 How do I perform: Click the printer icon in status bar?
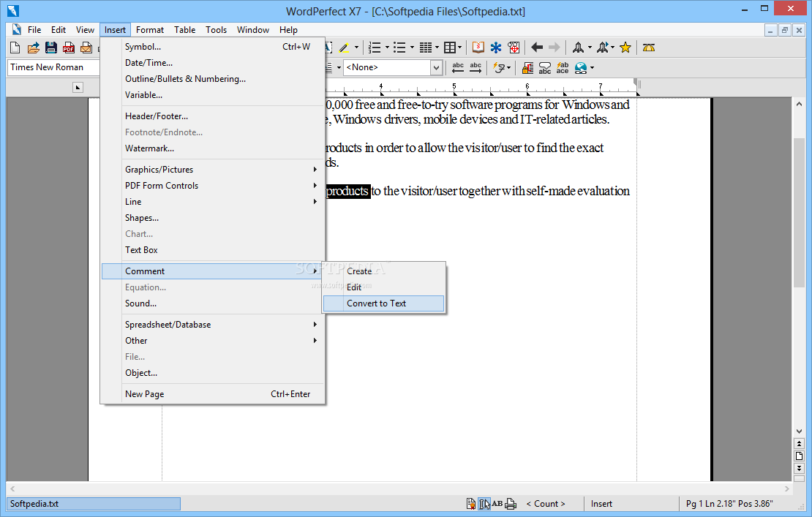point(511,504)
